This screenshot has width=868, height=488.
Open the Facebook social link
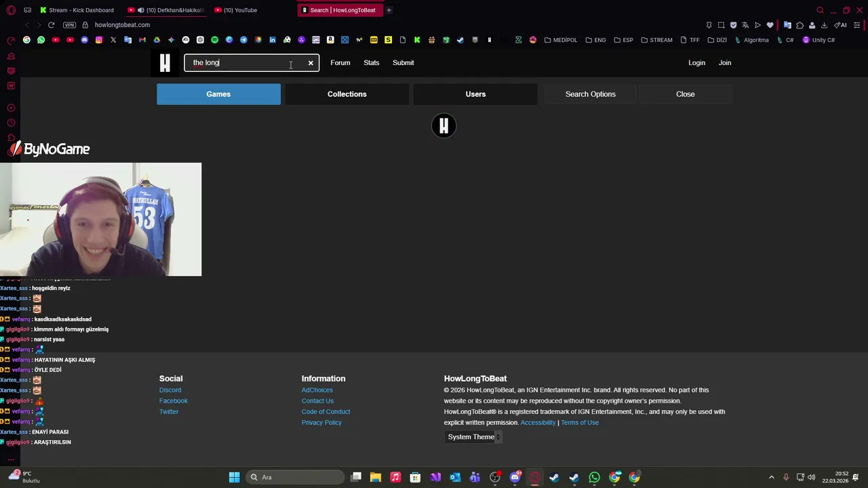tap(174, 401)
